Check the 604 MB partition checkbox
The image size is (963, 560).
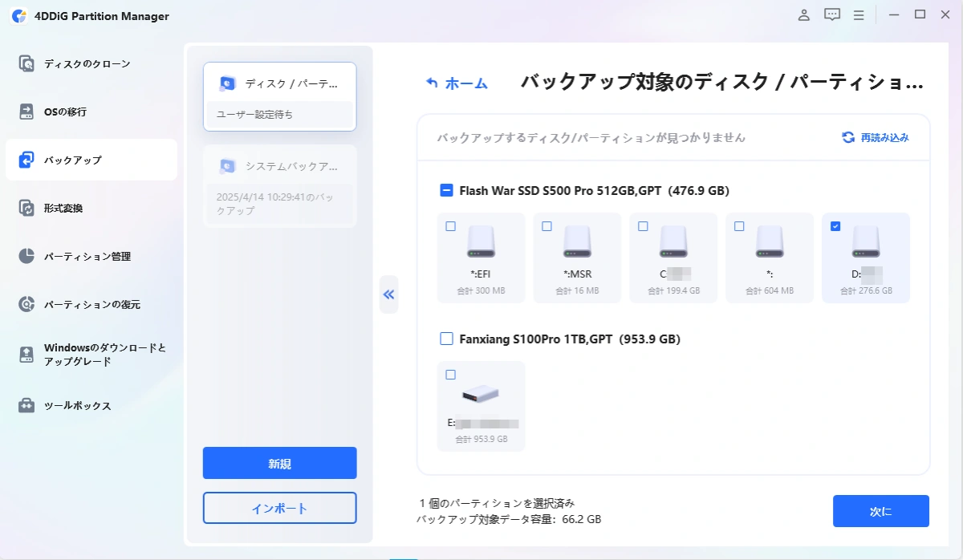(x=739, y=226)
